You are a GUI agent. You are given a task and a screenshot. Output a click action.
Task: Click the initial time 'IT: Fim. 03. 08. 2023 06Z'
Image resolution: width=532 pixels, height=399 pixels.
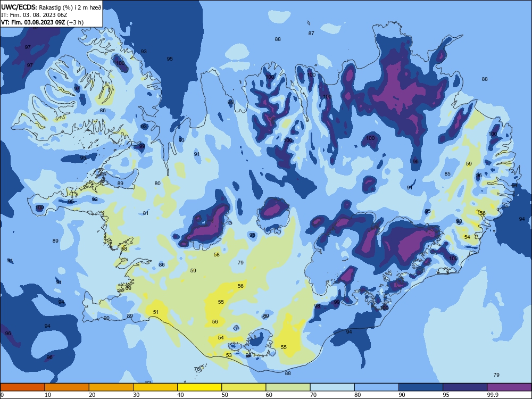34,15
